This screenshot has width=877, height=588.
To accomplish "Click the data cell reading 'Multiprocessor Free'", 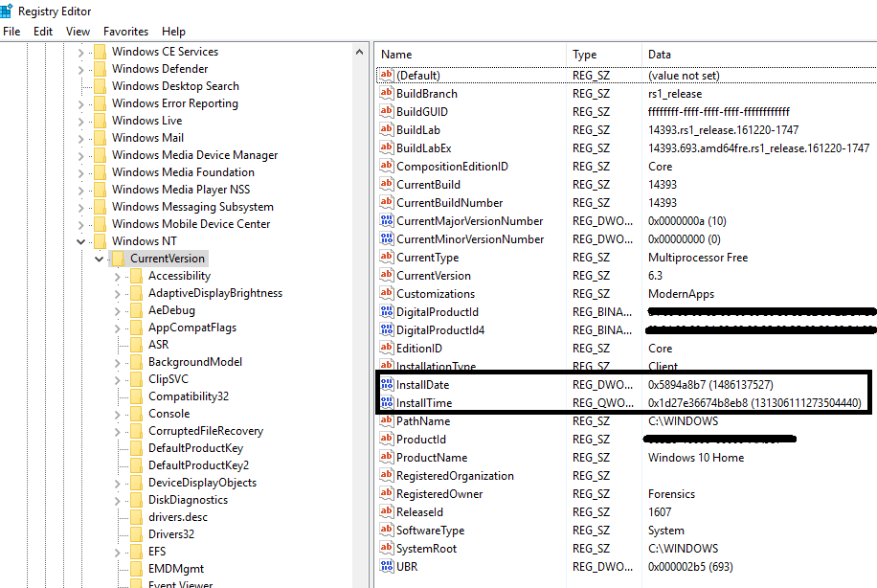I will [x=698, y=258].
